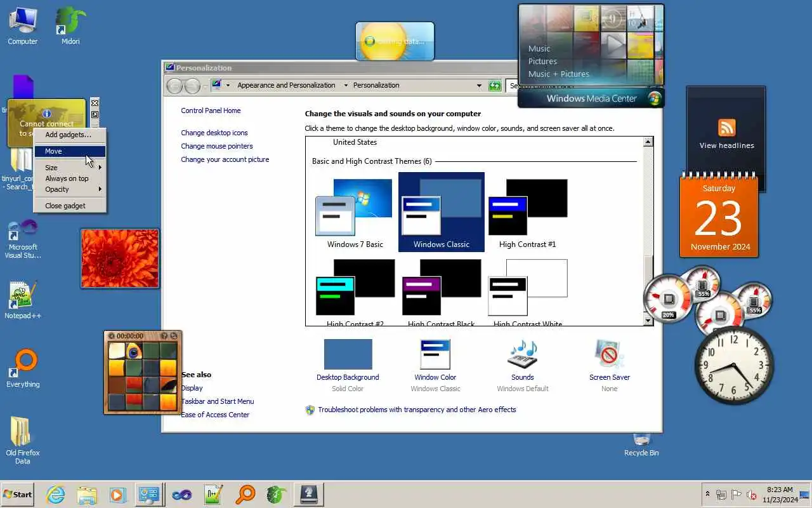Open Control Panel Home link
Image resolution: width=812 pixels, height=508 pixels.
click(211, 110)
